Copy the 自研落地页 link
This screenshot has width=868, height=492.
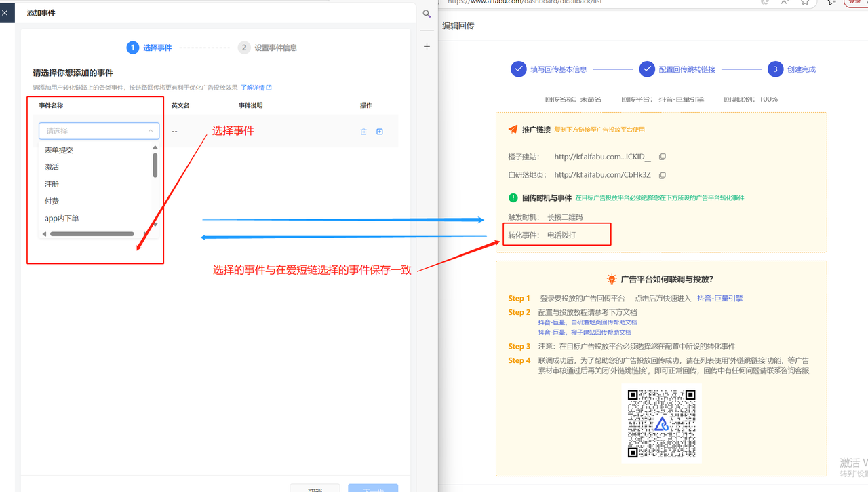click(x=663, y=175)
